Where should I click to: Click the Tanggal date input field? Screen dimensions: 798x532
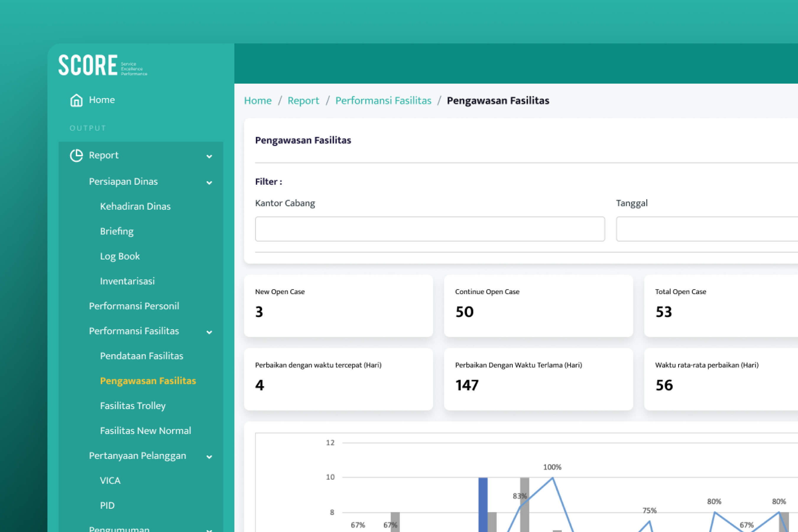(x=707, y=229)
